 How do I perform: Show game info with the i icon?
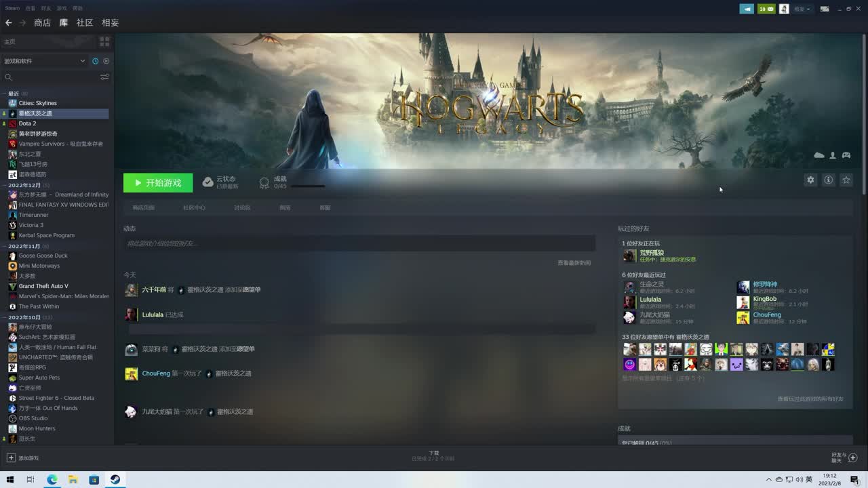(x=828, y=180)
